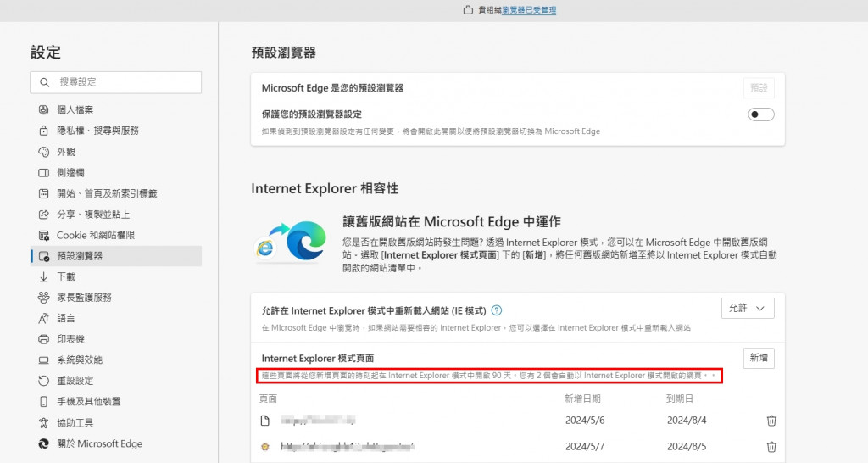Click the 2024/5/7 added date
This screenshot has height=463, width=868.
tap(585, 446)
